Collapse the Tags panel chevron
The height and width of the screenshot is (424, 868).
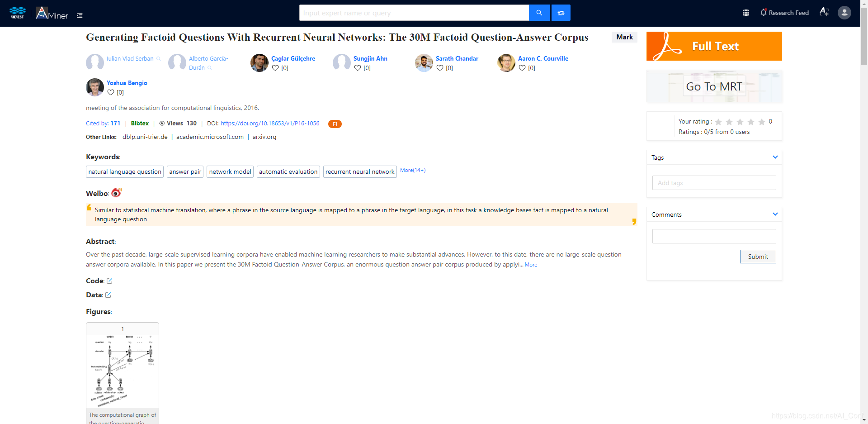[x=775, y=157]
